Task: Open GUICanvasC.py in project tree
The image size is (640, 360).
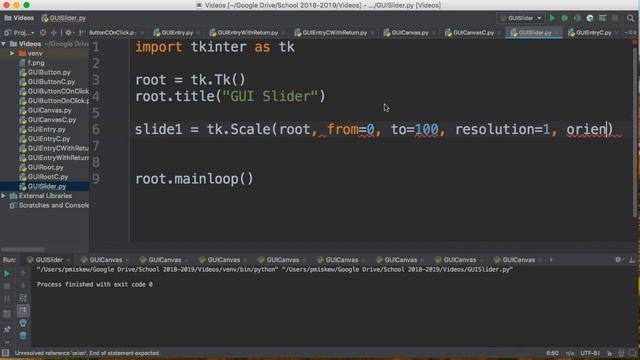Action: (52, 120)
